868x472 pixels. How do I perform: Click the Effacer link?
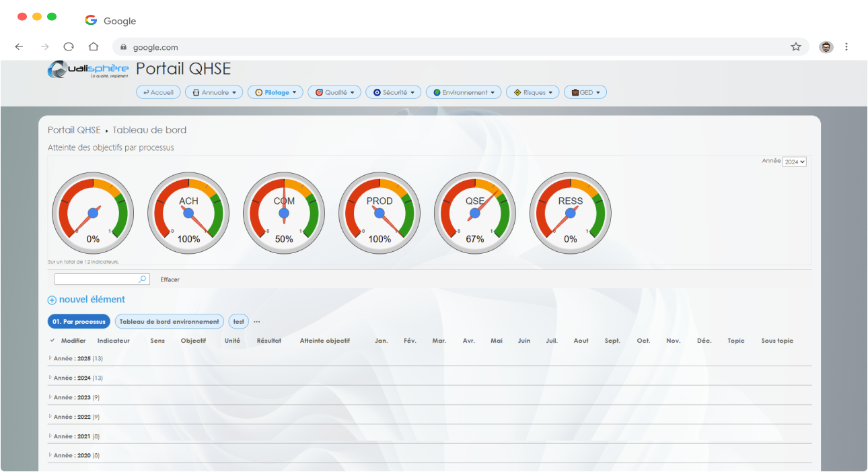(x=170, y=279)
